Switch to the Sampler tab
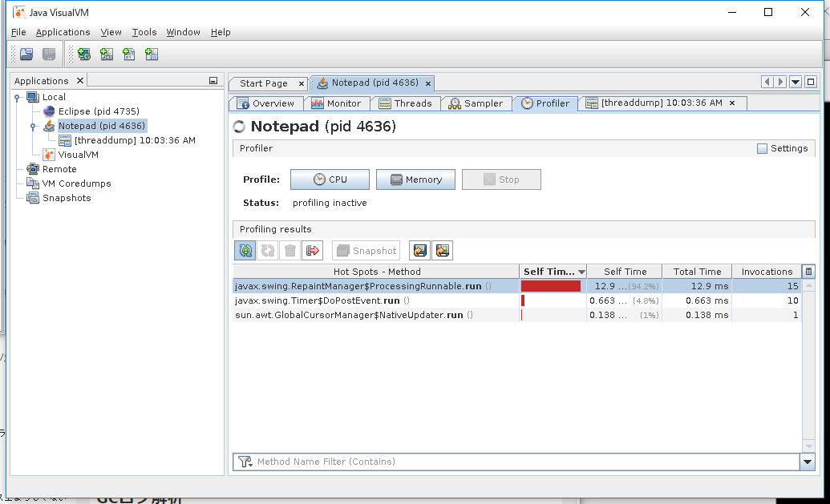Screen dimensions: 830x504 pos(476,103)
